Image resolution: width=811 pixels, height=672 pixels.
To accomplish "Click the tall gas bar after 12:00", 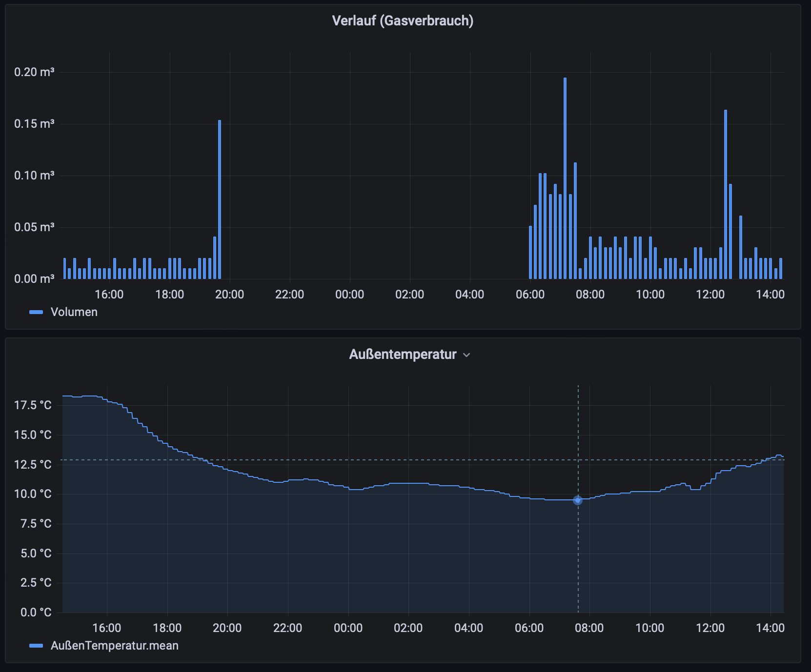I will pos(726,194).
